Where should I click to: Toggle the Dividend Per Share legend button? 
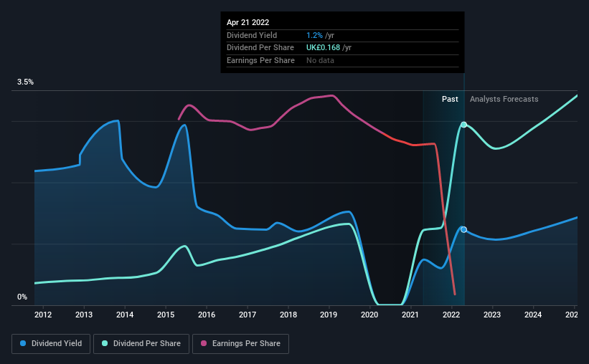click(x=141, y=344)
